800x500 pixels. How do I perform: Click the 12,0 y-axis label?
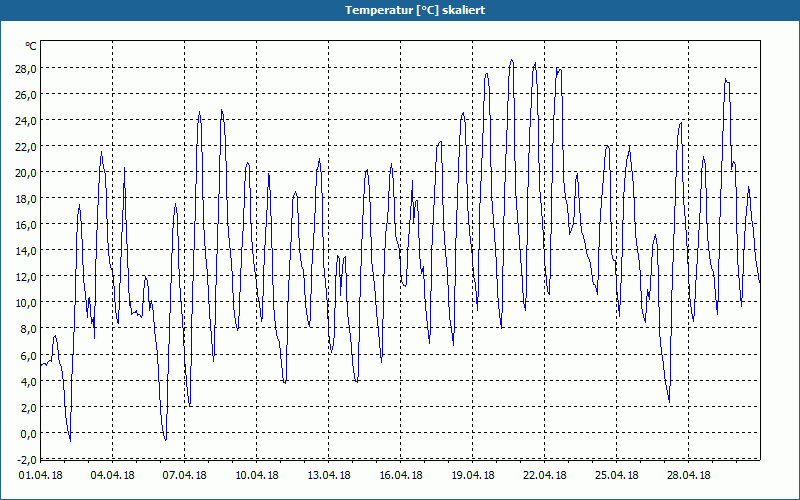[x=26, y=277]
